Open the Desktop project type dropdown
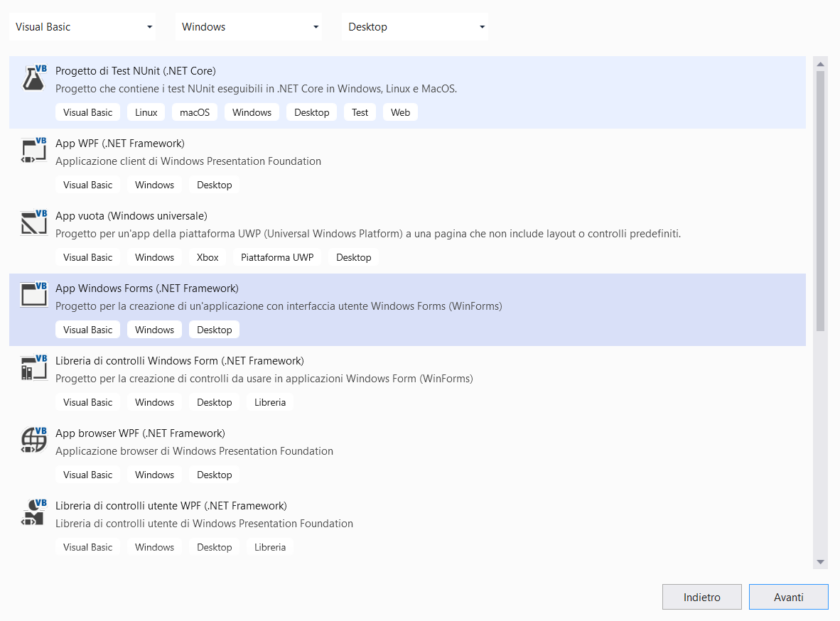The image size is (840, 621). point(414,27)
